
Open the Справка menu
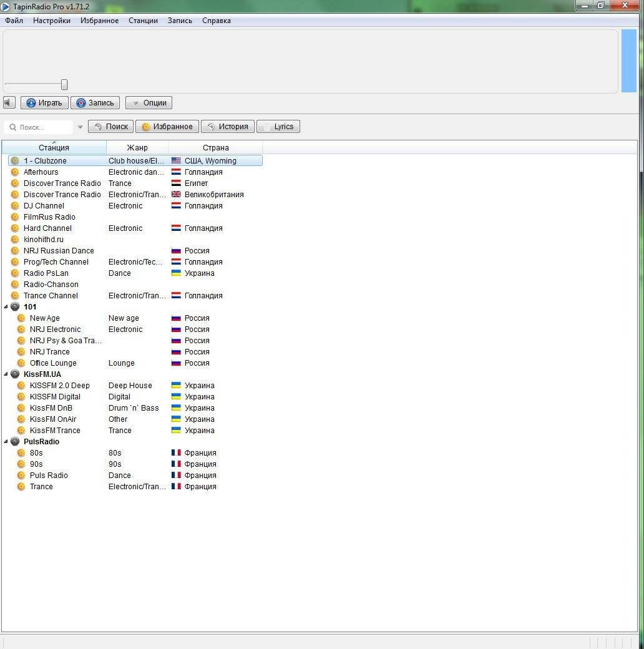217,20
